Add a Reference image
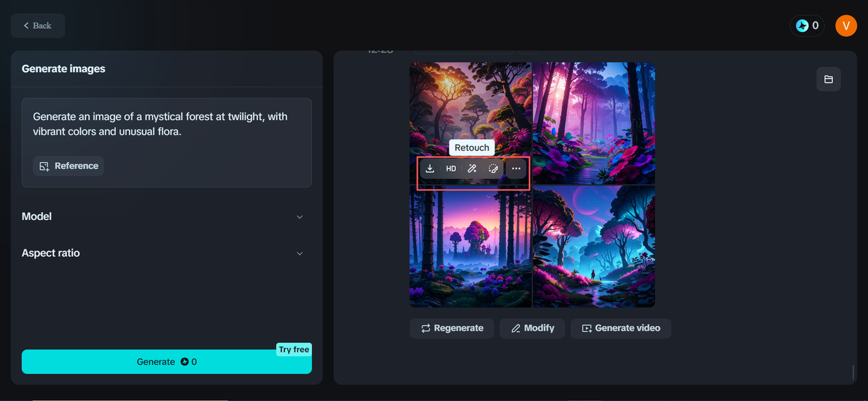868x401 pixels. (x=68, y=166)
